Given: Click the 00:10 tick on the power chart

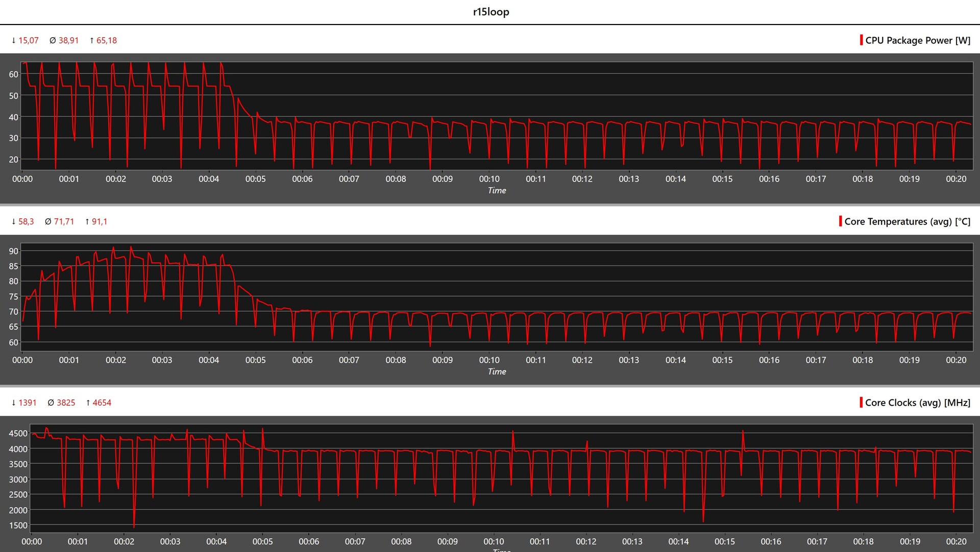Looking at the screenshot, I should (489, 179).
